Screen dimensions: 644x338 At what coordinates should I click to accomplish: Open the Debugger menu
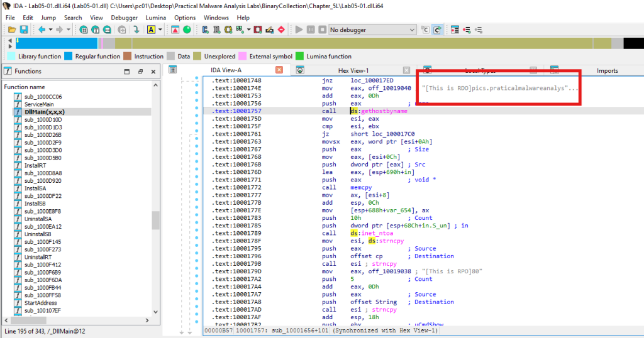tap(125, 18)
